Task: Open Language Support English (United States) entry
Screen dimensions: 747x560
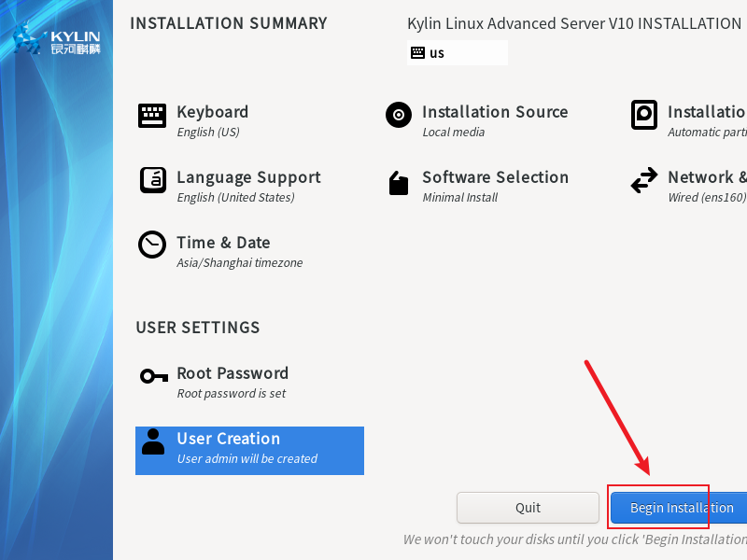Action: [235, 198]
